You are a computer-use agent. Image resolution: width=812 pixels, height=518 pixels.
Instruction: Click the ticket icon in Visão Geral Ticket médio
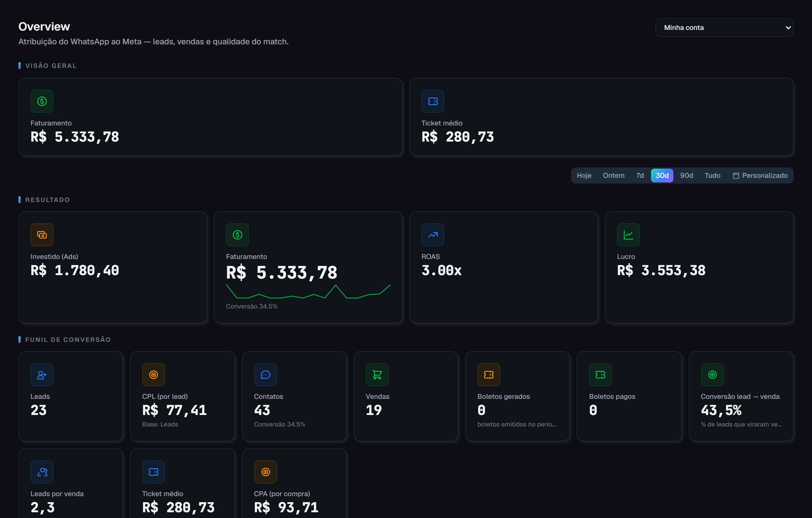click(x=433, y=101)
